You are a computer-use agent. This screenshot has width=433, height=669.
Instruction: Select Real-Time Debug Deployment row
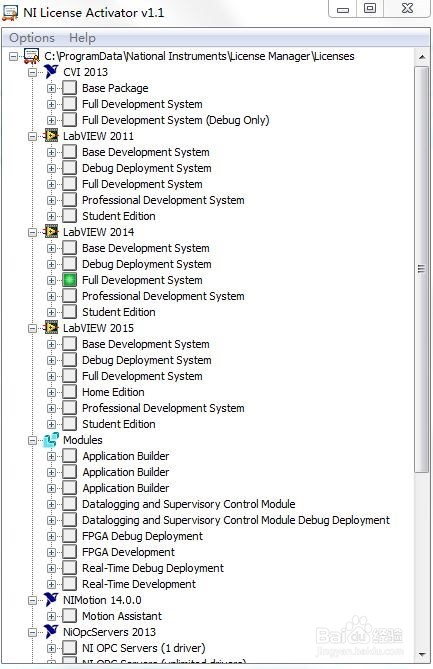pos(153,568)
